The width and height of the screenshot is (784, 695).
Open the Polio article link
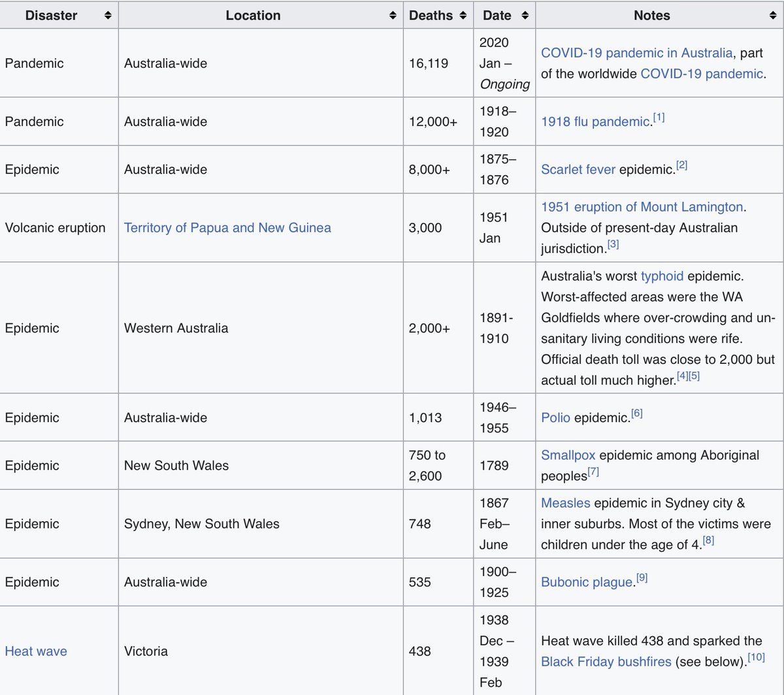point(555,417)
